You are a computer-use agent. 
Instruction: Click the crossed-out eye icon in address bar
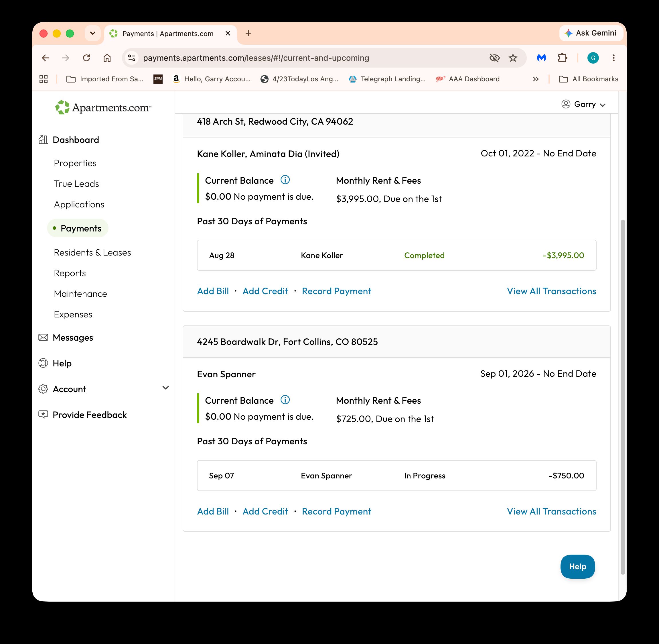494,58
